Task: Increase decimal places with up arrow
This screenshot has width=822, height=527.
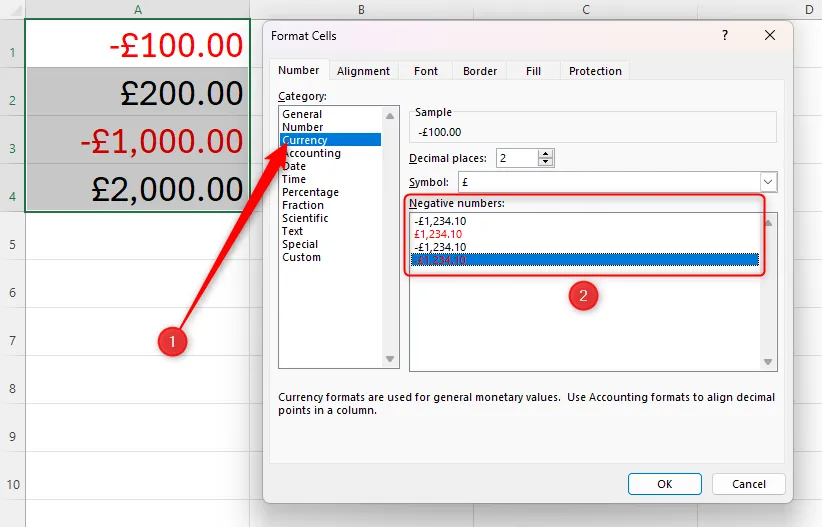Action: coord(545,154)
